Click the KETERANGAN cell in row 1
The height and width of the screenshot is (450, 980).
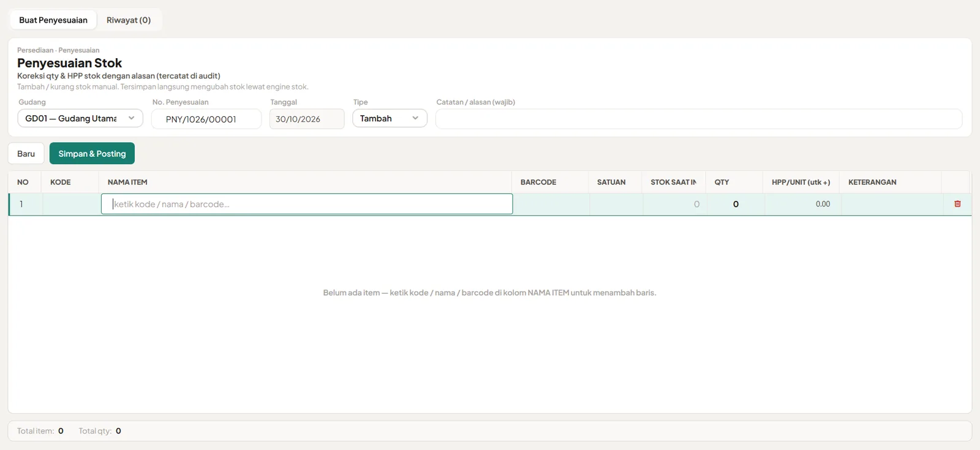click(x=892, y=204)
